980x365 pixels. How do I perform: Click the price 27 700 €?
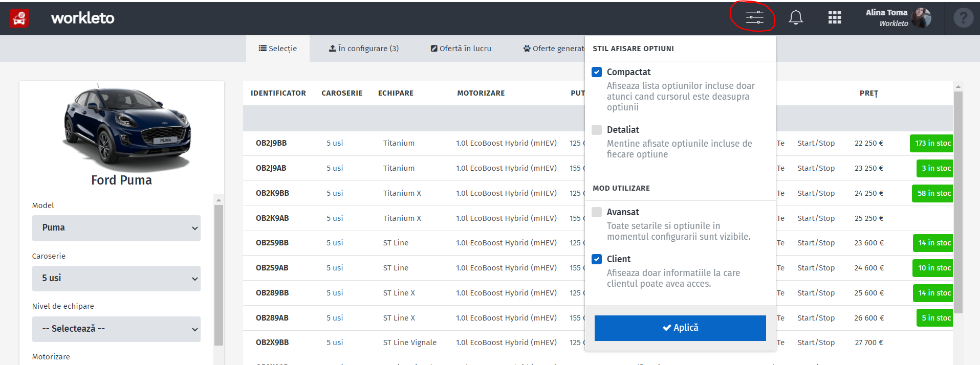click(868, 343)
